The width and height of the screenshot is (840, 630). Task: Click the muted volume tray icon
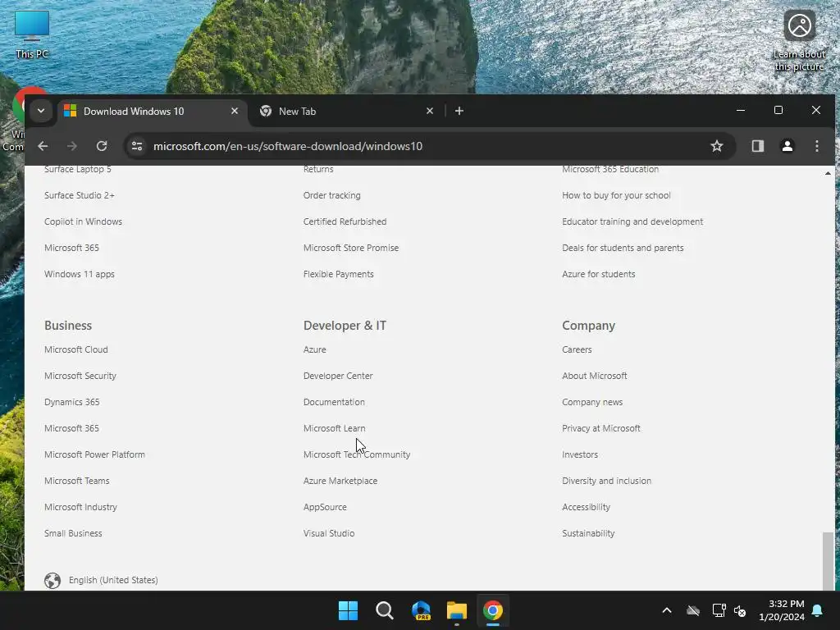[740, 610]
